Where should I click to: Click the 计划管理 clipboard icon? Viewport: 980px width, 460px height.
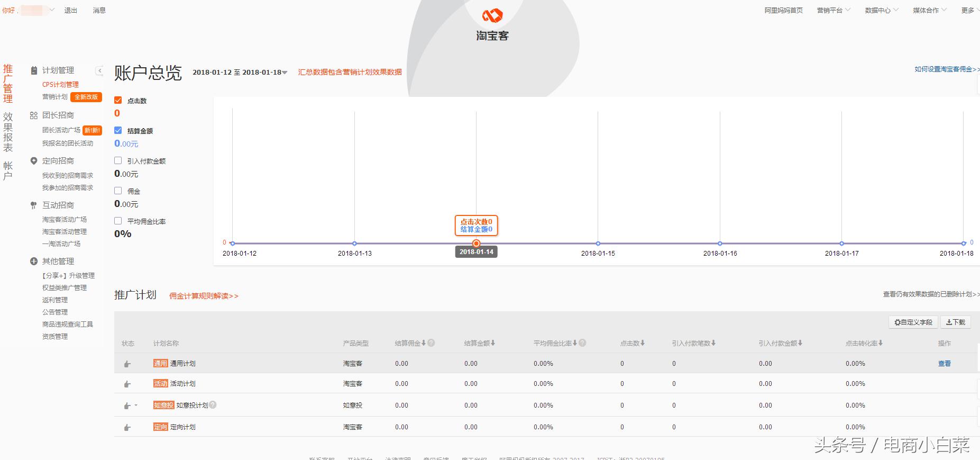tap(34, 70)
